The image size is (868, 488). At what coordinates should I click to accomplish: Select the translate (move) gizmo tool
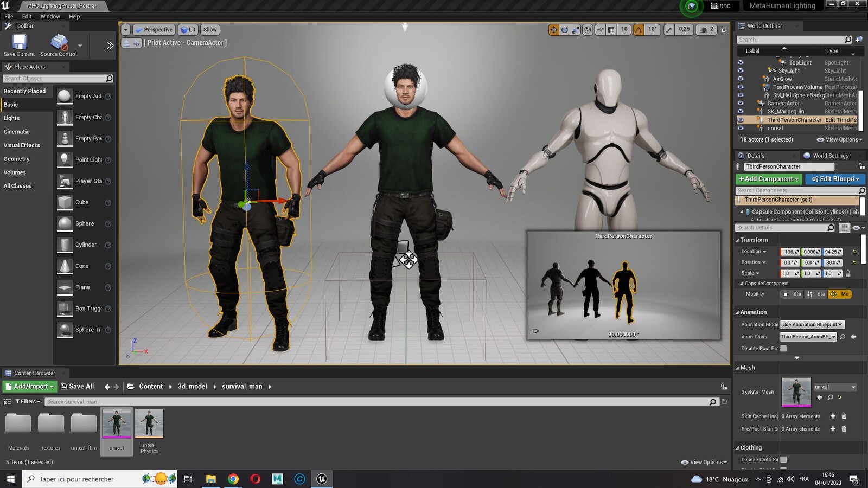click(x=553, y=30)
